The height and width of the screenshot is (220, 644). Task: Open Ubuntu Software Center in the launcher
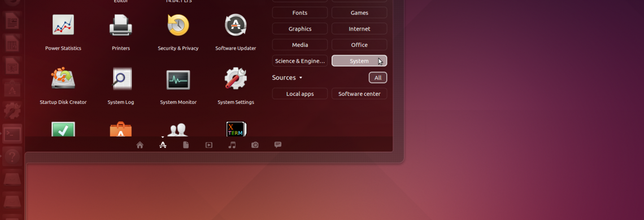[12, 89]
